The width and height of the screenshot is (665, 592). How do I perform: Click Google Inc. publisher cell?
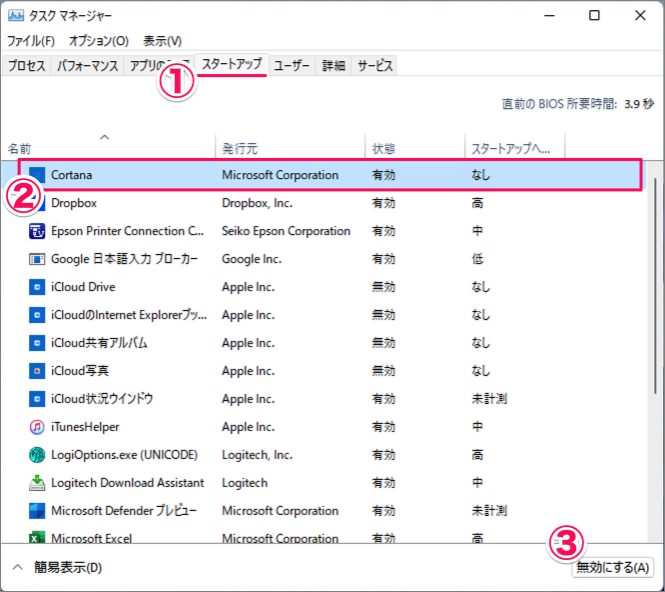(251, 259)
